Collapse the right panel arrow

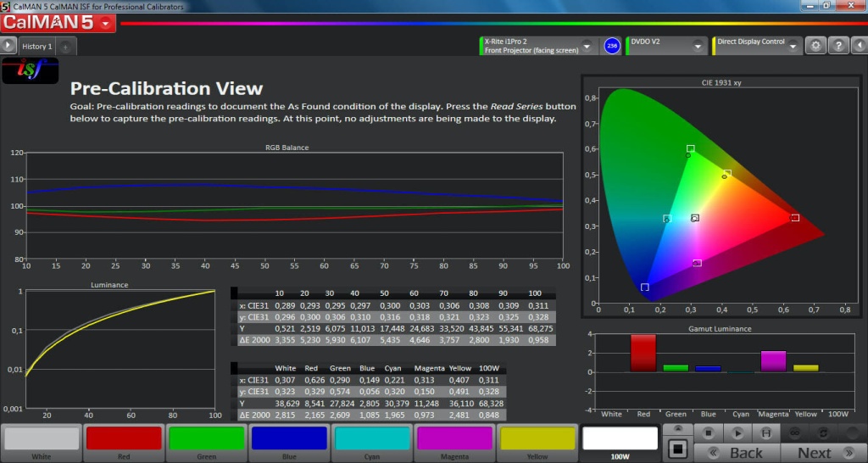click(860, 46)
